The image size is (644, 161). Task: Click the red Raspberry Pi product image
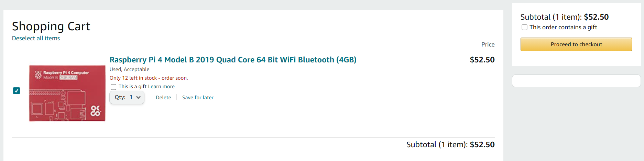click(x=67, y=93)
